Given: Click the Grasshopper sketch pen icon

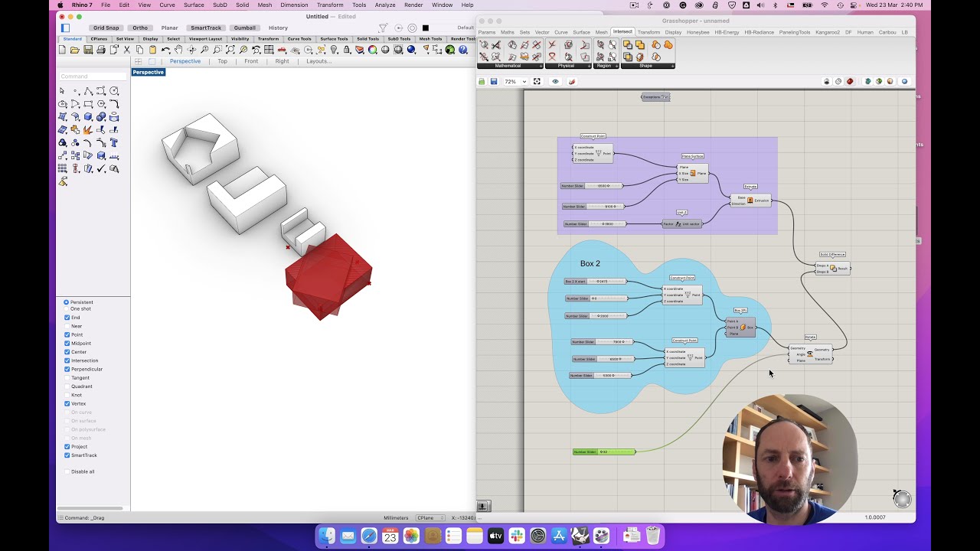Looking at the screenshot, I should [572, 81].
